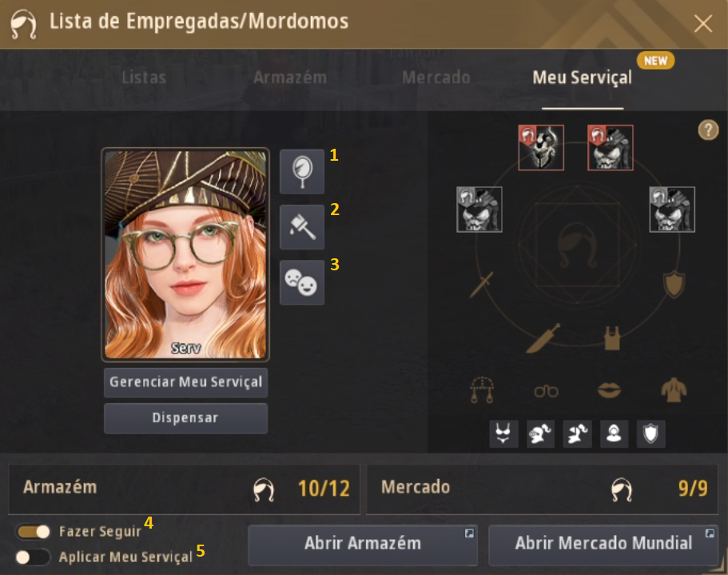Open the facial expression masks icon
This screenshot has height=575, width=728.
pos(302,282)
